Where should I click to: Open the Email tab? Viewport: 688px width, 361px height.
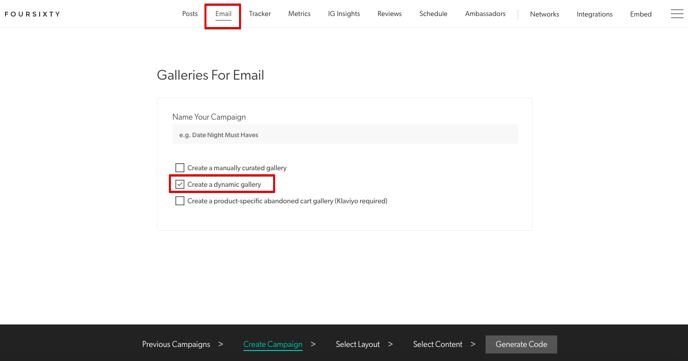click(223, 14)
